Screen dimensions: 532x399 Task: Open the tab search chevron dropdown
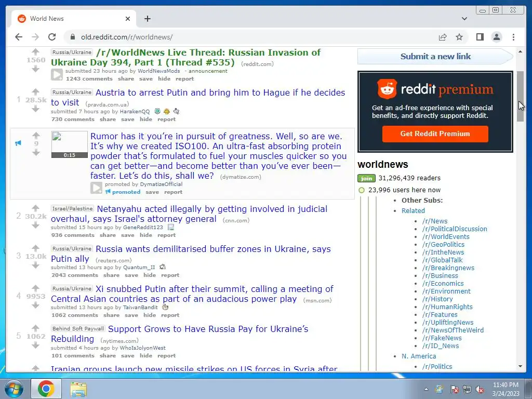pos(464,19)
